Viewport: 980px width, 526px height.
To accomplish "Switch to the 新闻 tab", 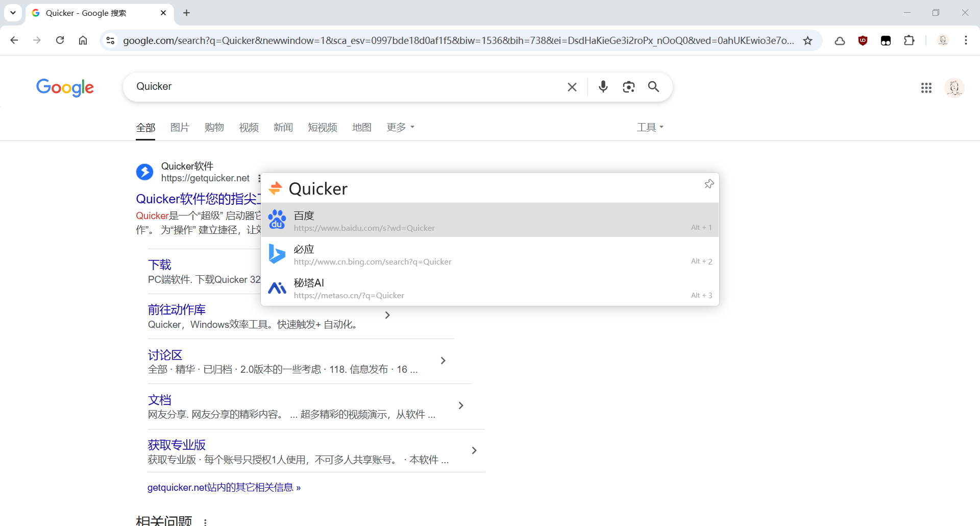I will (283, 127).
